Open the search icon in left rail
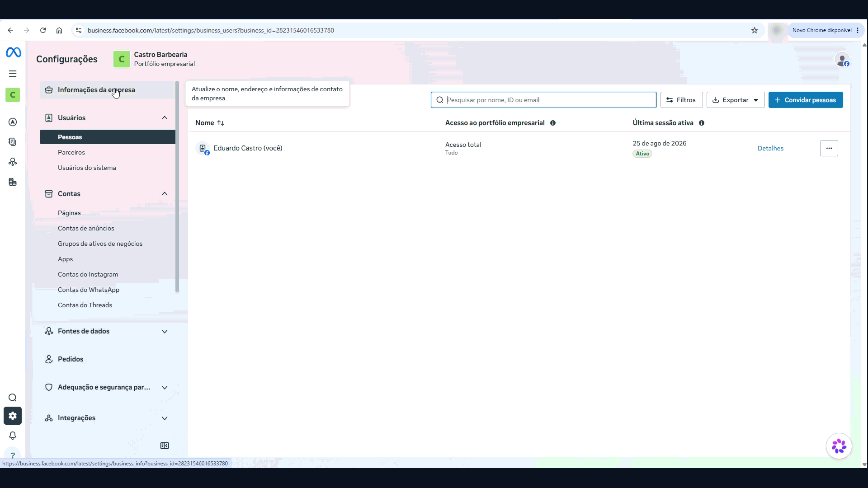 (13, 398)
